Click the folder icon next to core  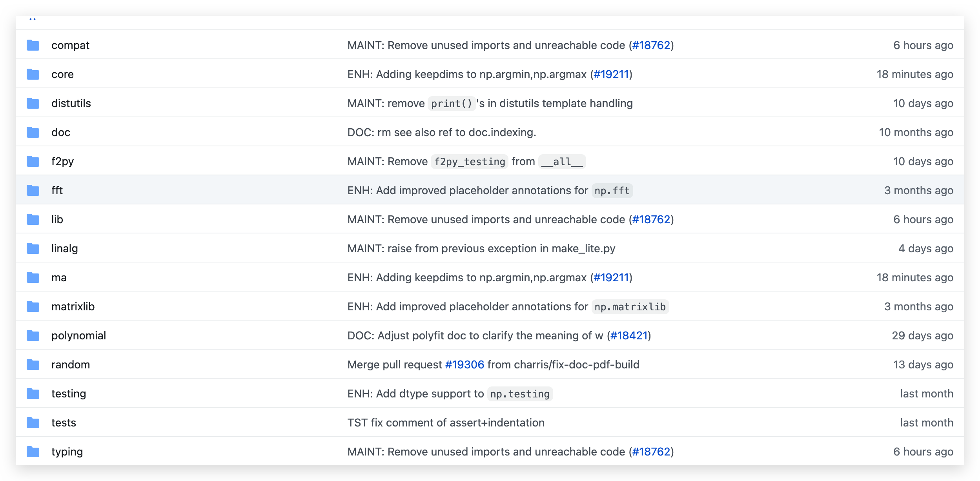(x=33, y=75)
